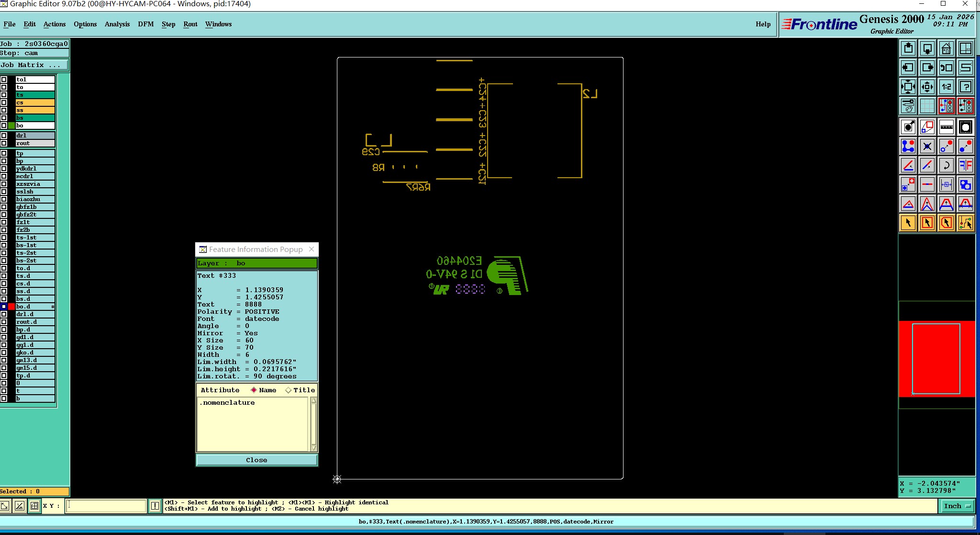Screen dimensions: 980x535
Task: Click the XY coordinate input field
Action: (106, 506)
